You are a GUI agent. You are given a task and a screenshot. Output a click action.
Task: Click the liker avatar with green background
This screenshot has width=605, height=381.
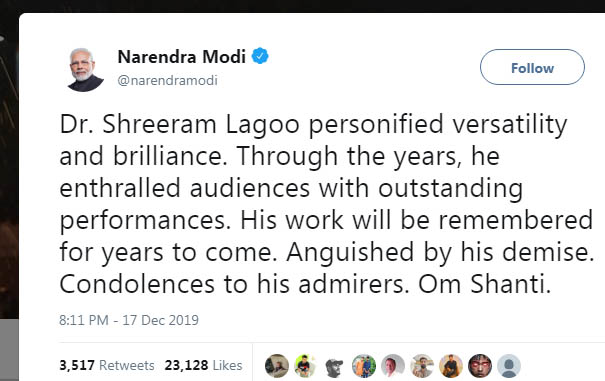click(306, 366)
